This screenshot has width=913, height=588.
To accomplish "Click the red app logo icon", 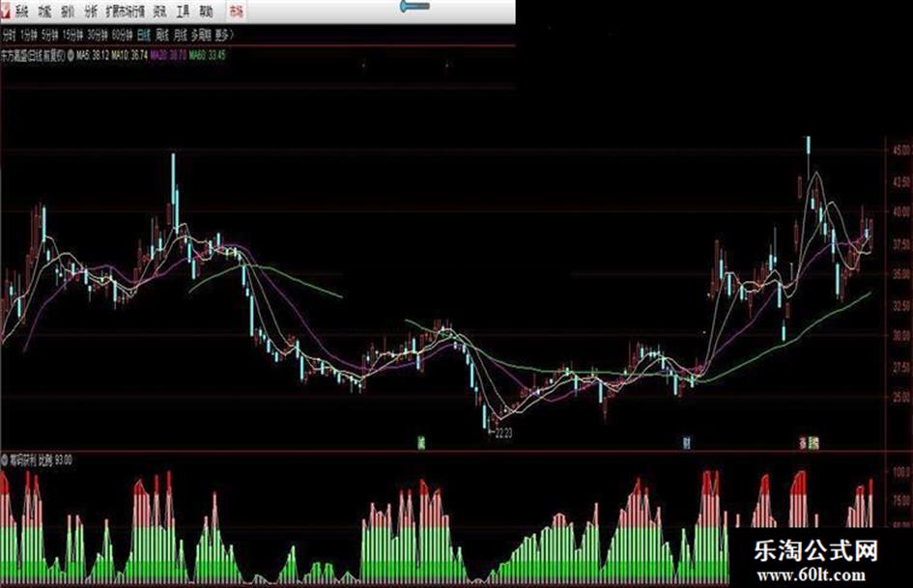I will pos(5,10).
